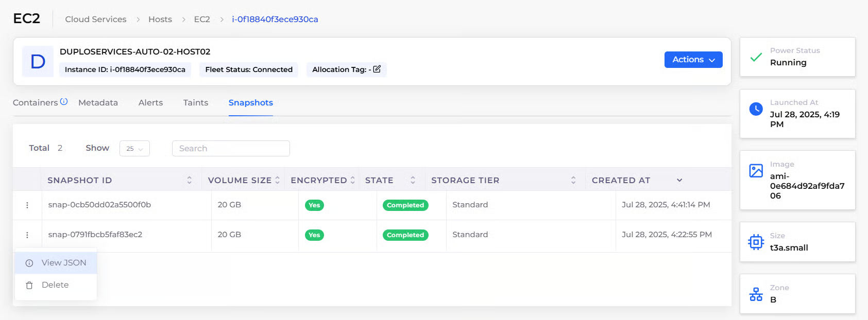This screenshot has height=320, width=868.
Task: Click the Image picture icon
Action: [756, 170]
